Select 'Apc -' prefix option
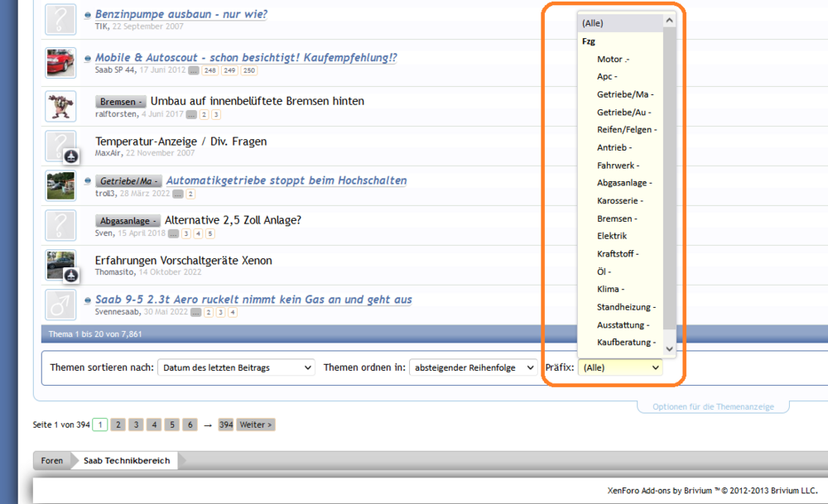This screenshot has width=828, height=504. 620,76
